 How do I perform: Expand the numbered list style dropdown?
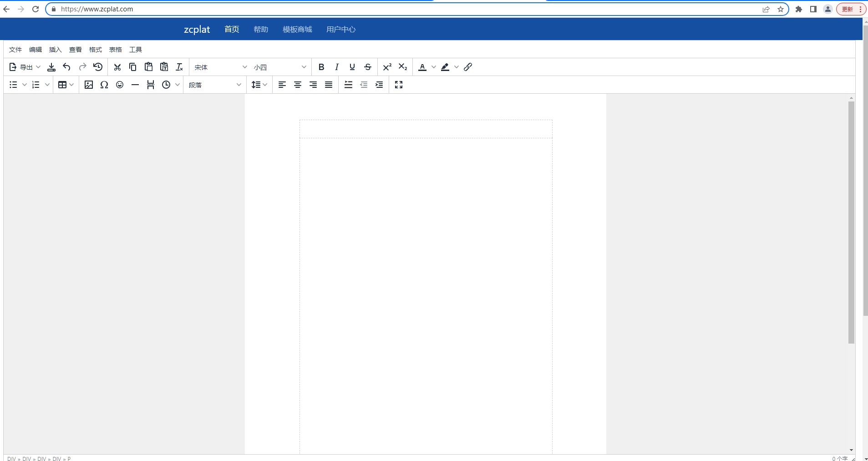(47, 85)
